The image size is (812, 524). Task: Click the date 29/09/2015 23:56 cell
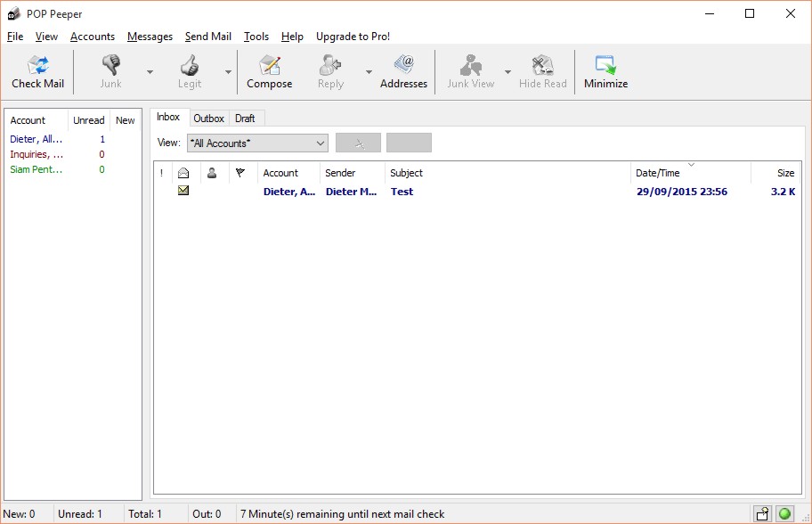point(681,192)
